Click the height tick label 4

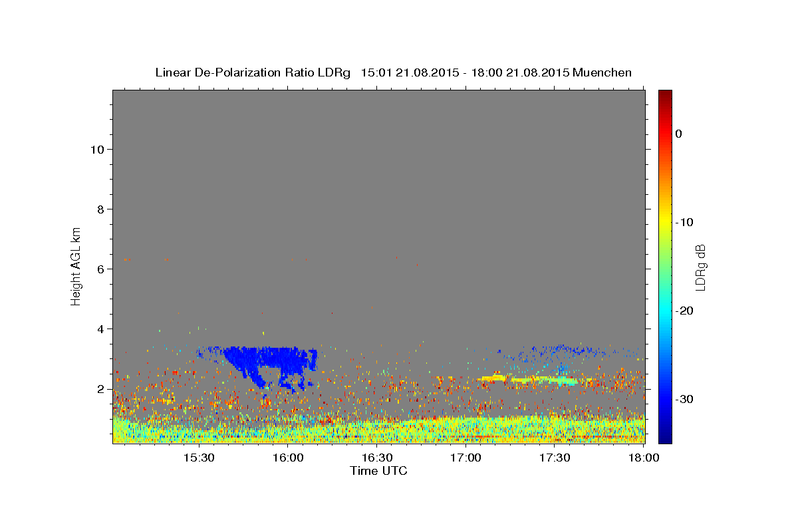coord(100,329)
